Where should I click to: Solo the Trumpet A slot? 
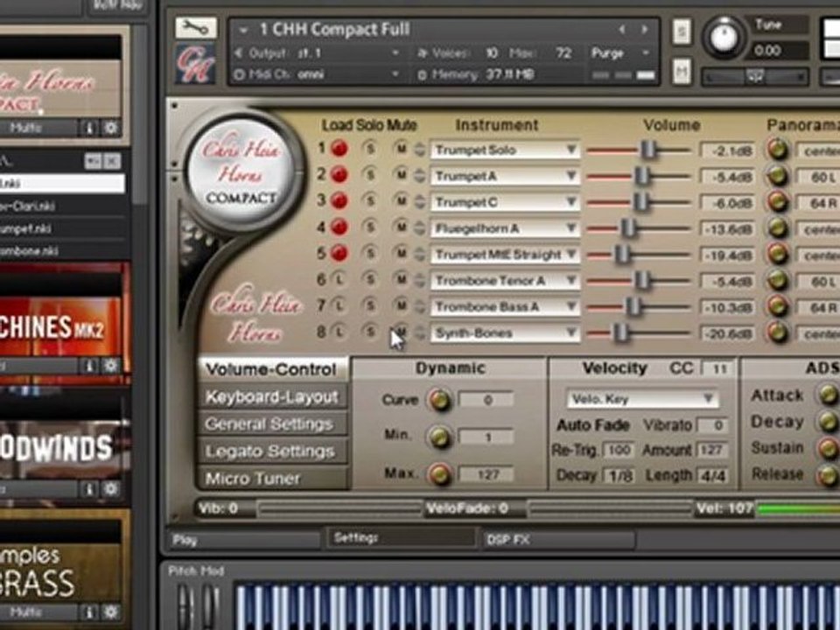[x=369, y=174]
